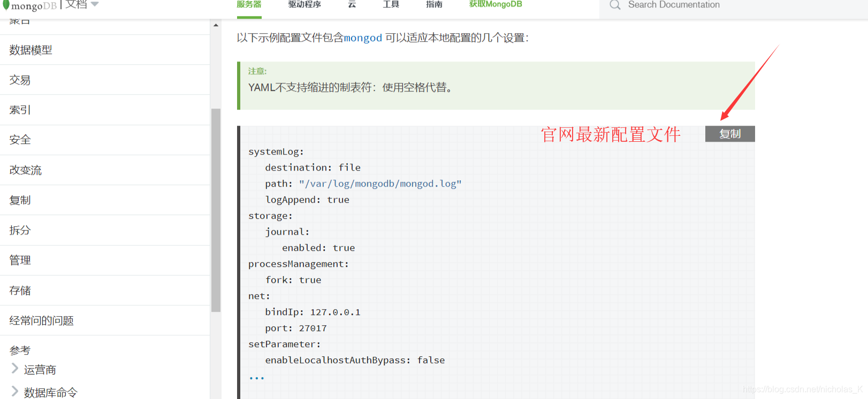Click the bindIp: 127.0.0.1 line
Viewport: 868px width, 399px height.
313,312
